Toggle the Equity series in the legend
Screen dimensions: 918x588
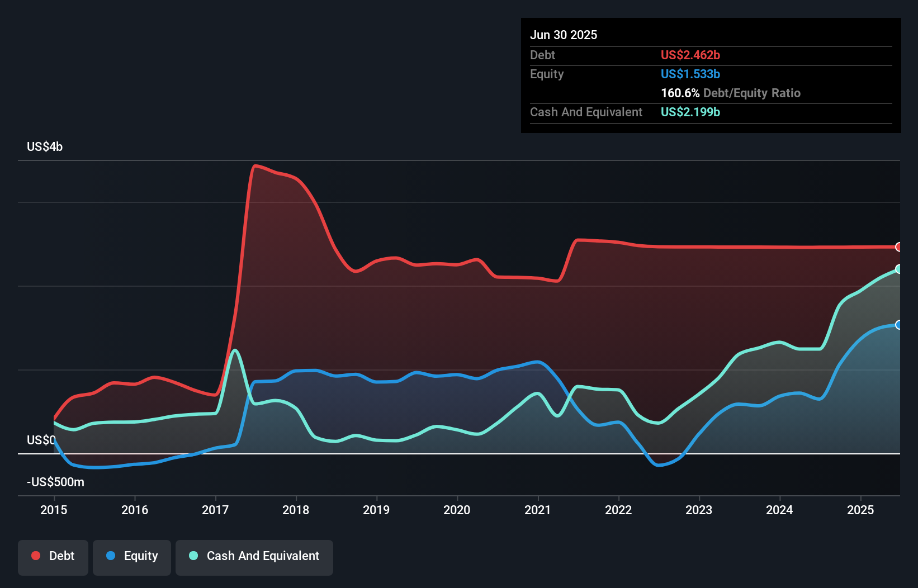click(x=132, y=556)
